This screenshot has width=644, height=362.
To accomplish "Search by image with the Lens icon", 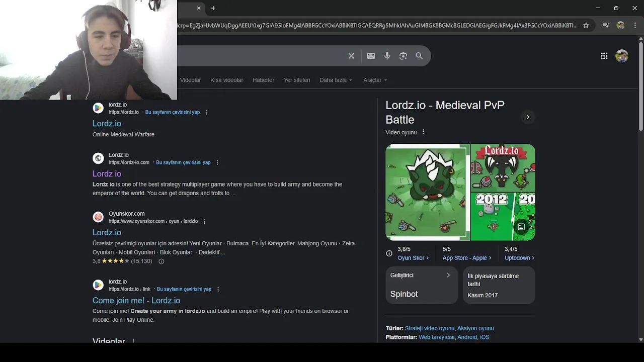I will point(403,56).
